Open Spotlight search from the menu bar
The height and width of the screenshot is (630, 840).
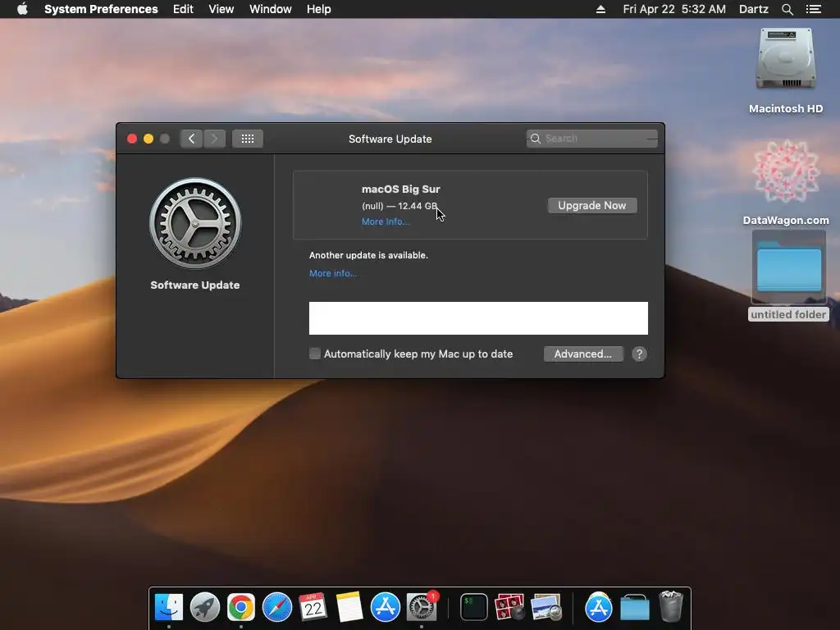787,9
